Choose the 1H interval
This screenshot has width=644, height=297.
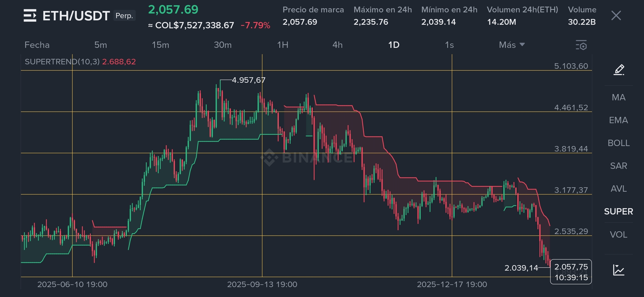tap(283, 45)
